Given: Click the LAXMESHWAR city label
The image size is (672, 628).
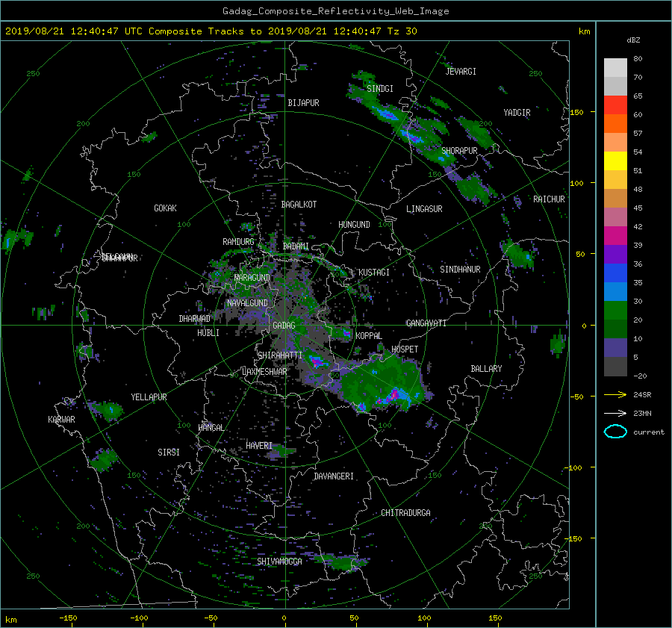Looking at the screenshot, I should point(264,372).
